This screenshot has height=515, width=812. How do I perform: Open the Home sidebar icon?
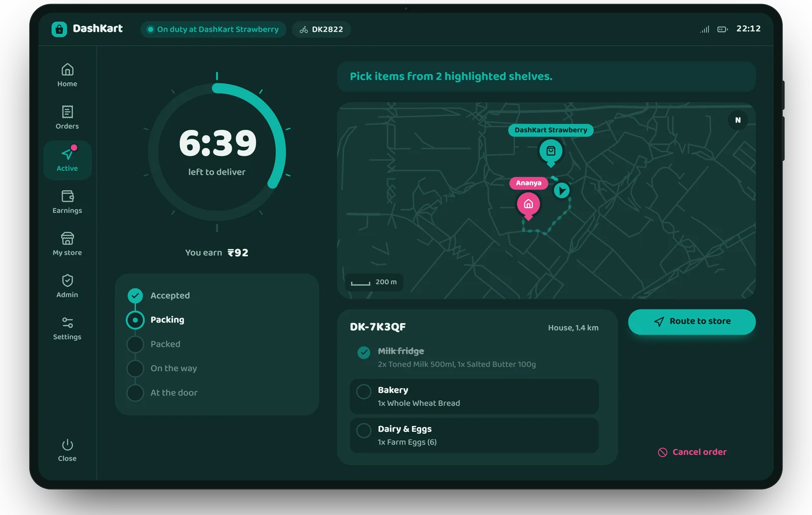pos(67,69)
